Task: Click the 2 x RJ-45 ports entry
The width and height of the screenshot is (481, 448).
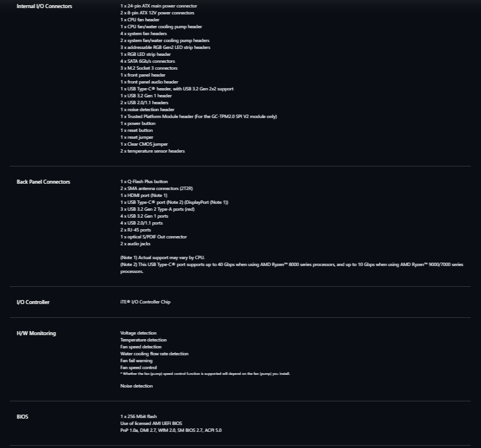Action: click(x=135, y=230)
